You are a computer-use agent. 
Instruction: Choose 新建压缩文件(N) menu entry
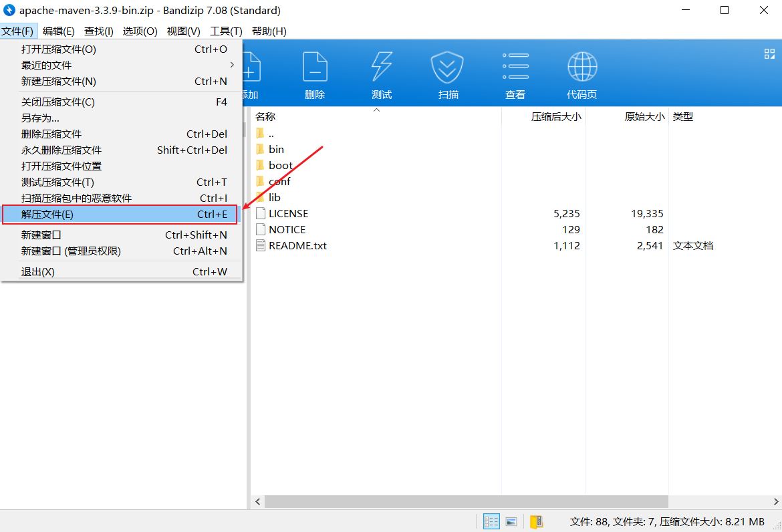click(121, 81)
